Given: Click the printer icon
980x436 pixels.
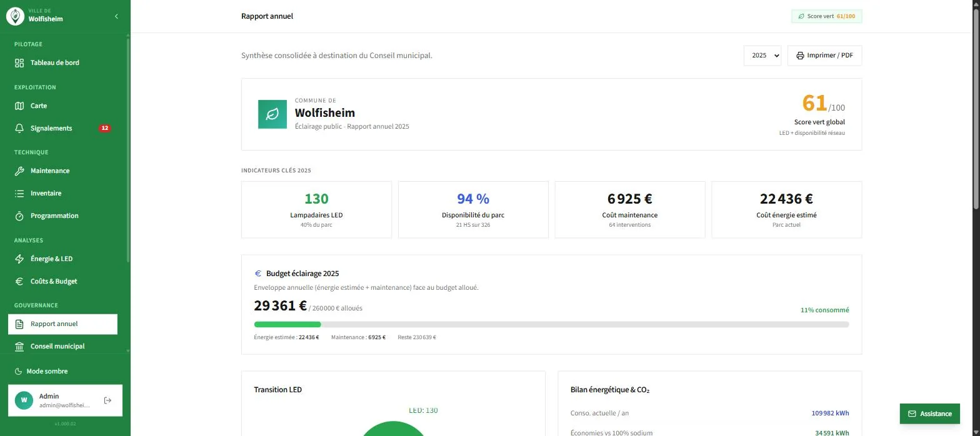Looking at the screenshot, I should (800, 56).
